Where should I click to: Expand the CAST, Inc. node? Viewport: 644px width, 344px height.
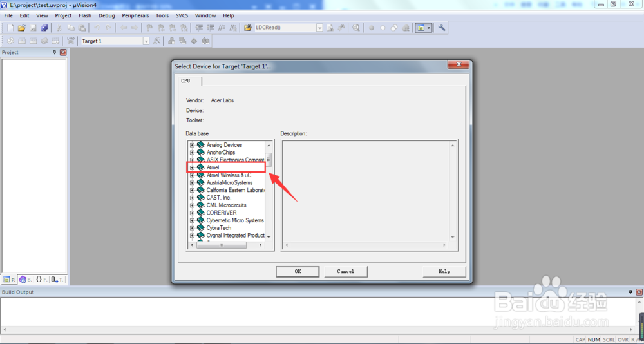[192, 198]
